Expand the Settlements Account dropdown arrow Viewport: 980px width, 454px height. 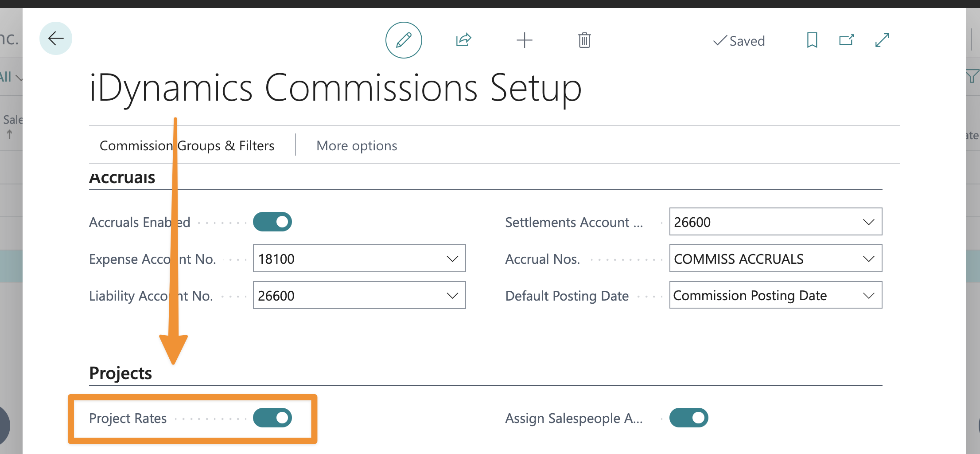(869, 222)
